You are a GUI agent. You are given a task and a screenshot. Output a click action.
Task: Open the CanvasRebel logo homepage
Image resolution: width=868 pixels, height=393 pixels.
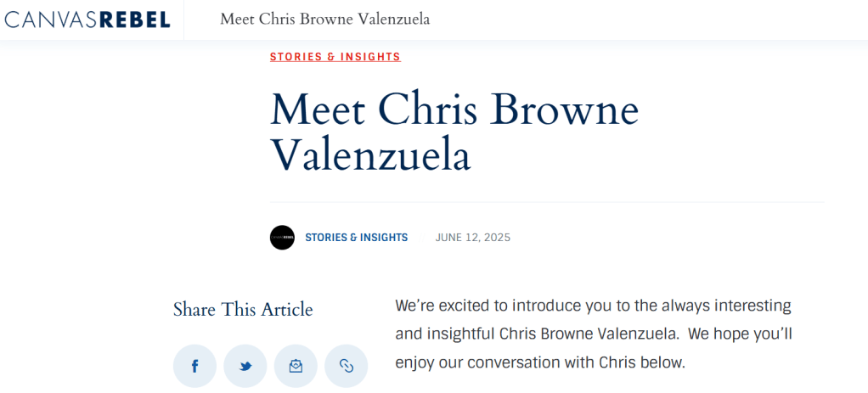(x=87, y=19)
